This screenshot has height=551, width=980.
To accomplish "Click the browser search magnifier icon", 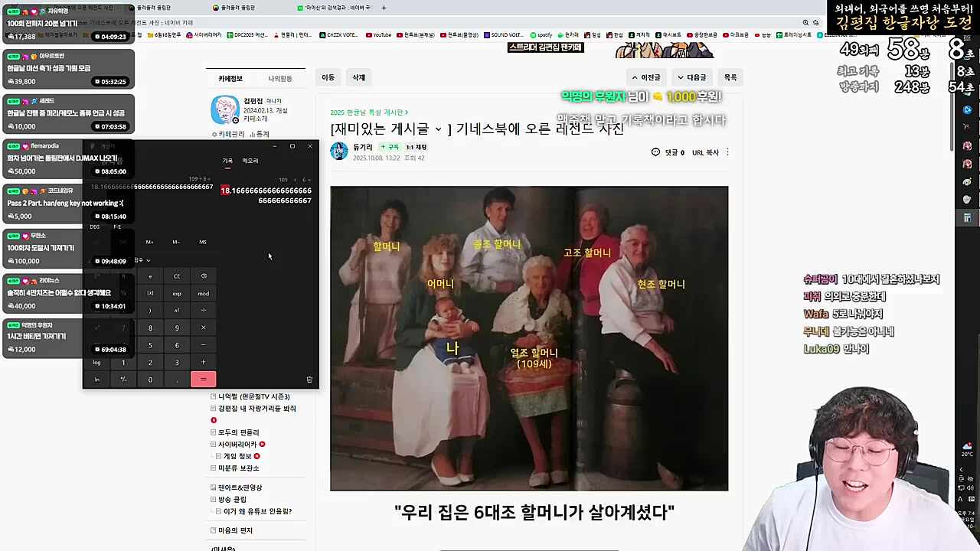I will (805, 23).
